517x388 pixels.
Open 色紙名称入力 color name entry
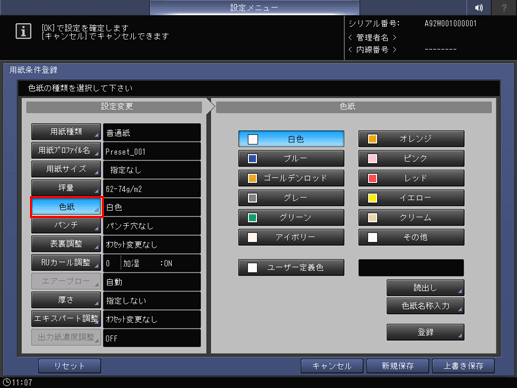425,306
